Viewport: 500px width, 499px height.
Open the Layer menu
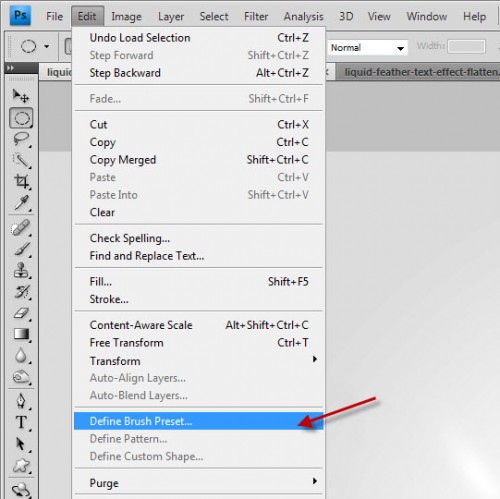tap(171, 16)
